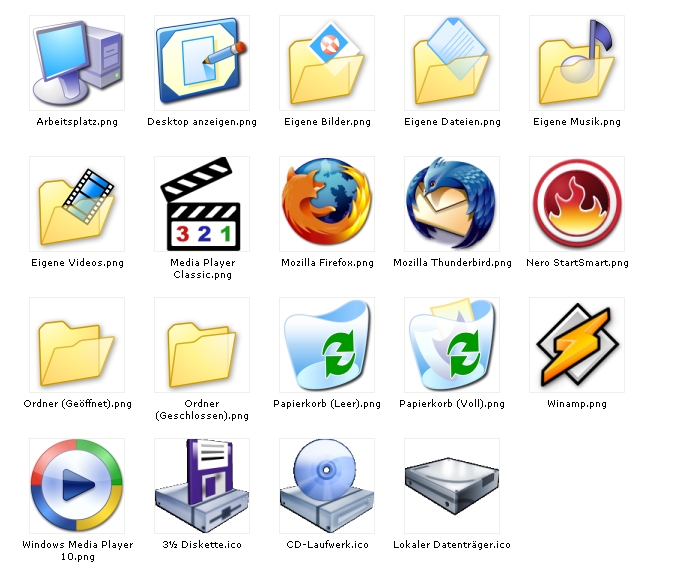
Task: Select the label Eigene Bilder.png
Action: coord(327,122)
